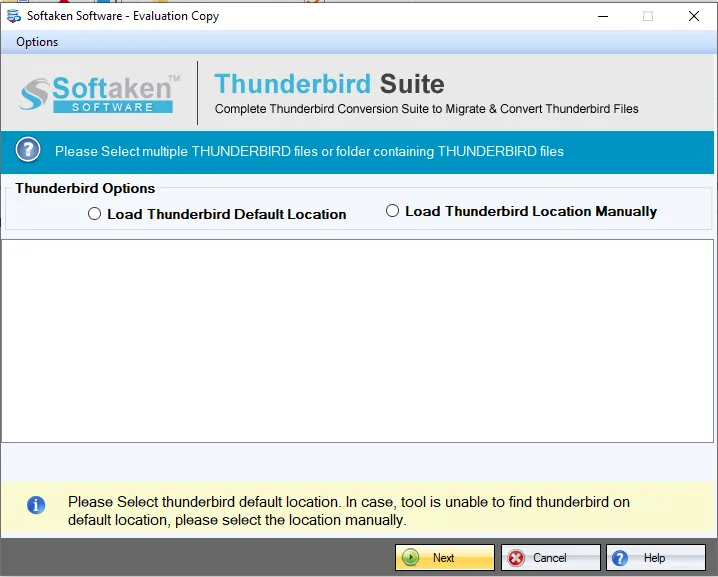
Task: Click the Cancel button
Action: [x=550, y=557]
